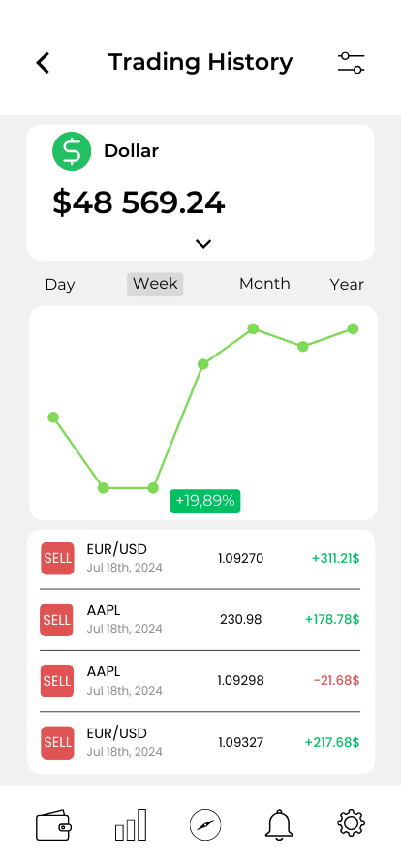Switch chart to Year range

coord(347,285)
